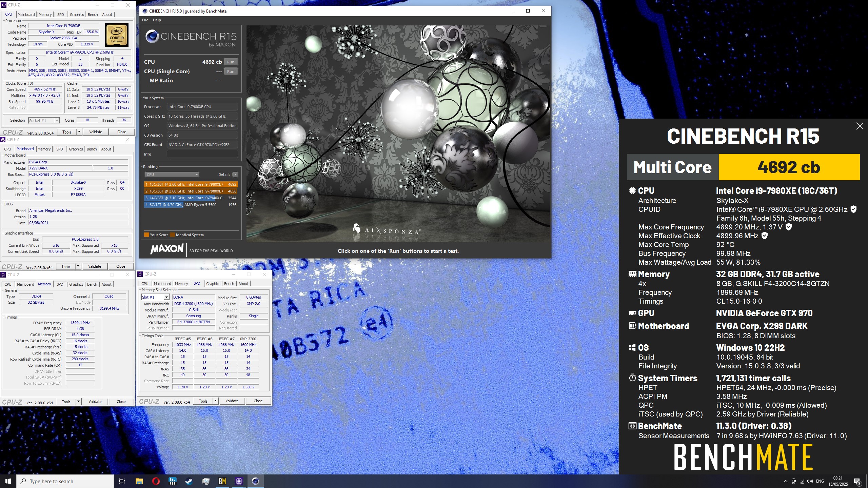Viewport: 868px width, 488px height.
Task: Launch Opera browser from taskbar
Action: (156, 481)
